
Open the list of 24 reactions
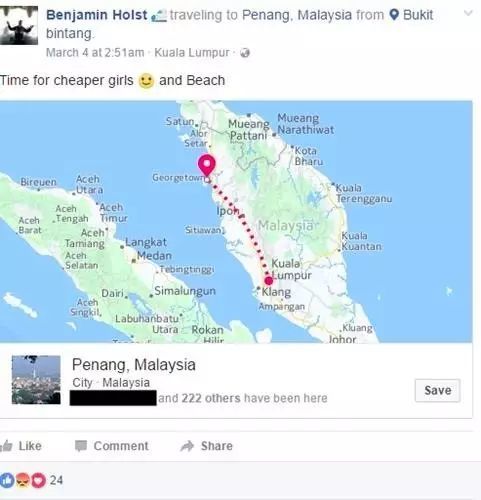click(56, 480)
